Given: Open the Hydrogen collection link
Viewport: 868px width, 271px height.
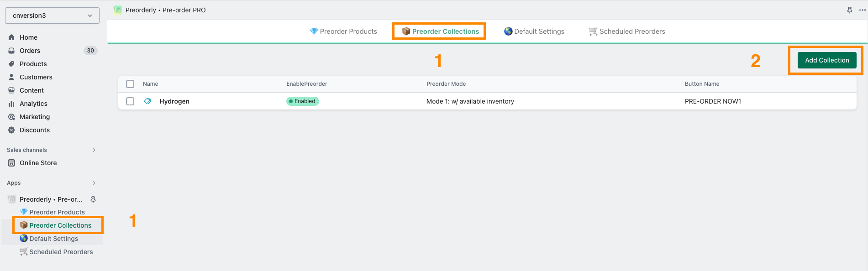Looking at the screenshot, I should click(174, 101).
